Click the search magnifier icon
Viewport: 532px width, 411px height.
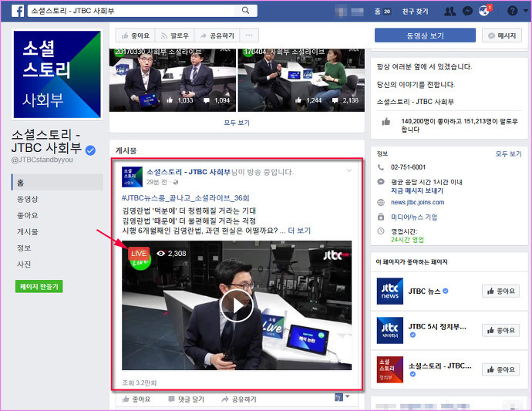point(245,11)
